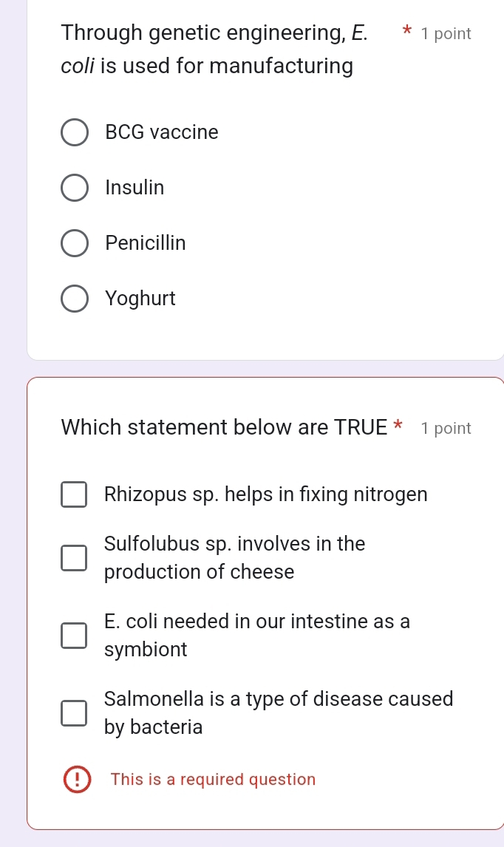Select the BCG vaccine option
The width and height of the screenshot is (504, 847).
tap(75, 132)
